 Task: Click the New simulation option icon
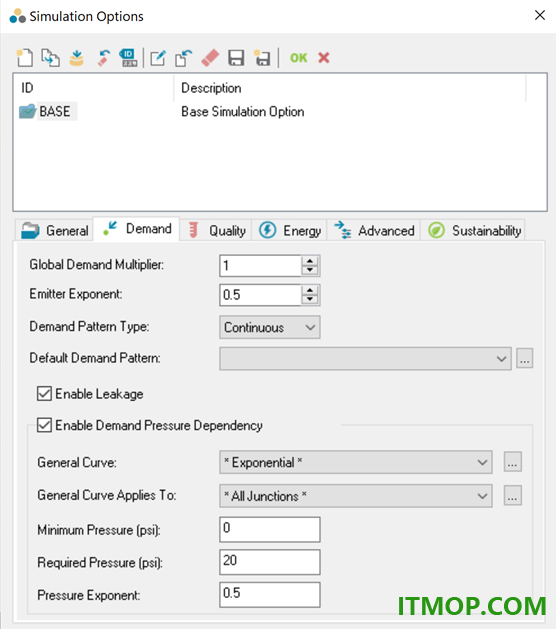pos(25,58)
